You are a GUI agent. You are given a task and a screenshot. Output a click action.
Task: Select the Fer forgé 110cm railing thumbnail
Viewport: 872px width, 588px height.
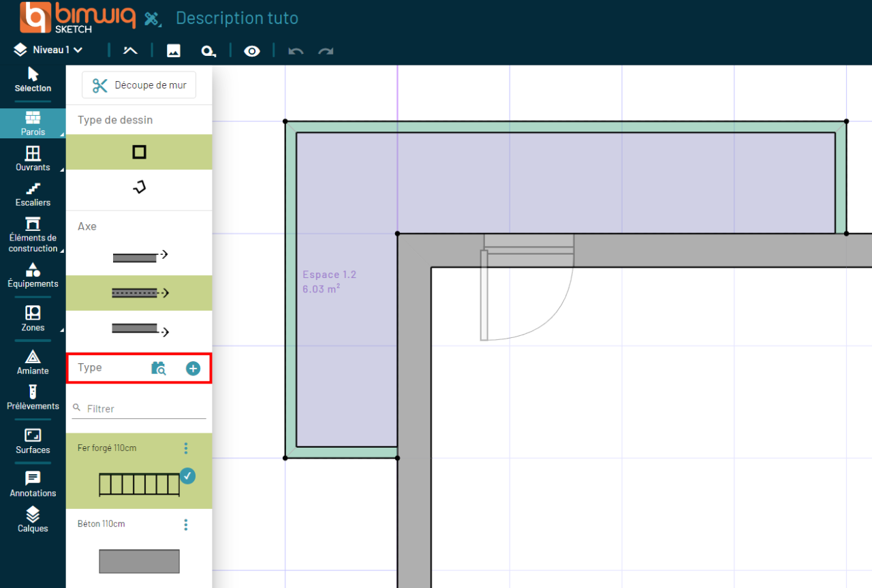pos(139,484)
